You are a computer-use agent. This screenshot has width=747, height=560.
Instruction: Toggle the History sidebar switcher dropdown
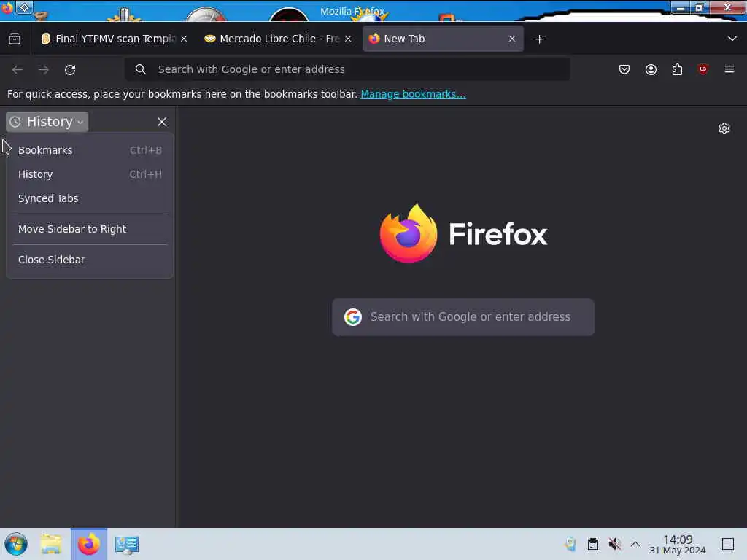(x=47, y=122)
